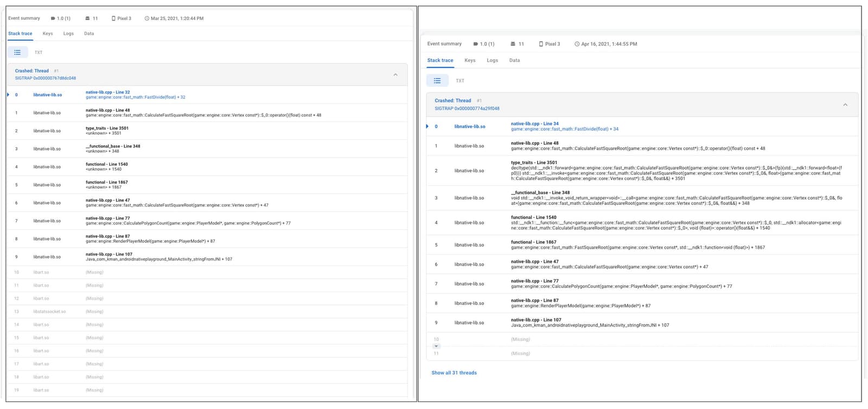Select native-lib.cpp - Line 107 frame in left panel
The width and height of the screenshot is (868, 409).
(x=207, y=257)
